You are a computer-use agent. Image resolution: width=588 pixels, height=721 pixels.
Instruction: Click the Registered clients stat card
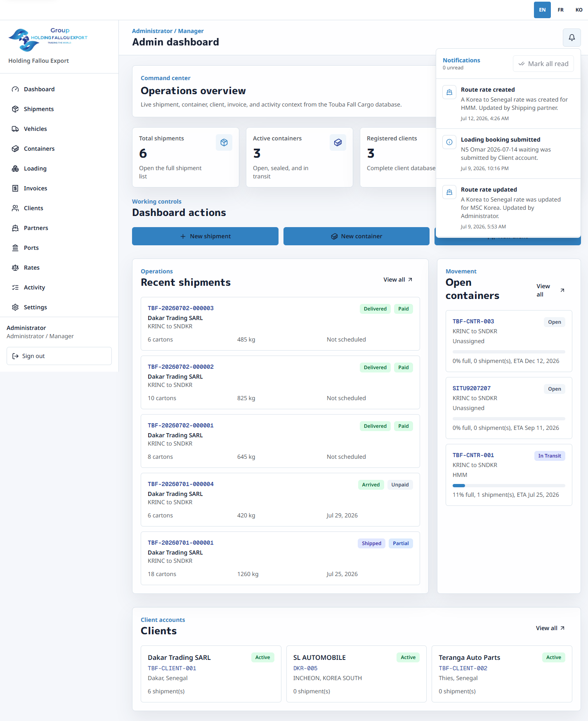tap(398, 157)
